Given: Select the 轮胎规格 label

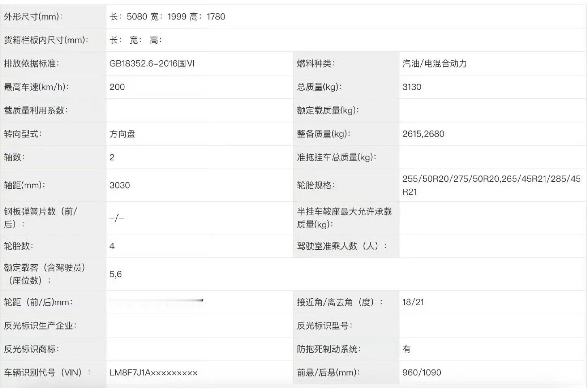Looking at the screenshot, I should 316,186.
